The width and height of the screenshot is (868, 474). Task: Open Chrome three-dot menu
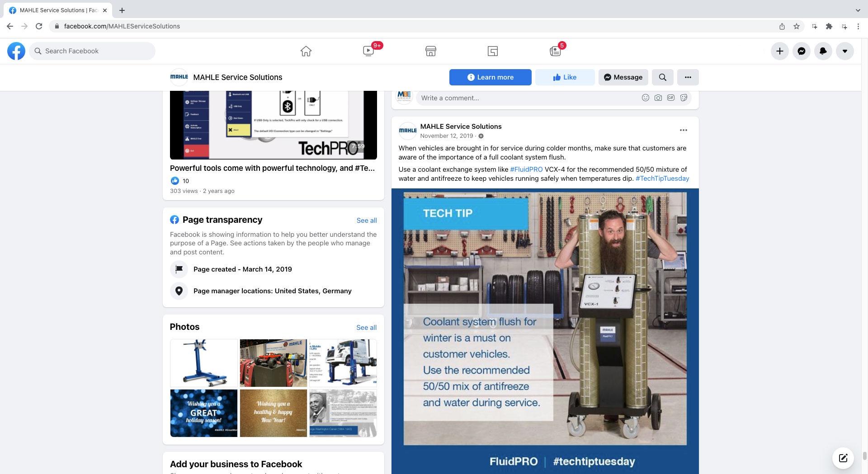(x=858, y=26)
